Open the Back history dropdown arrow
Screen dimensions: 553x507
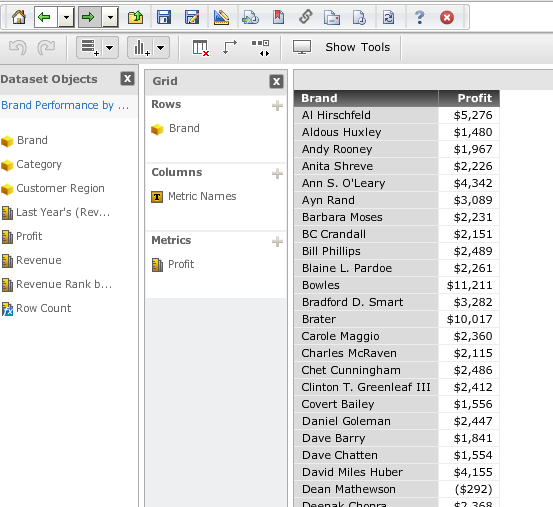coord(66,17)
